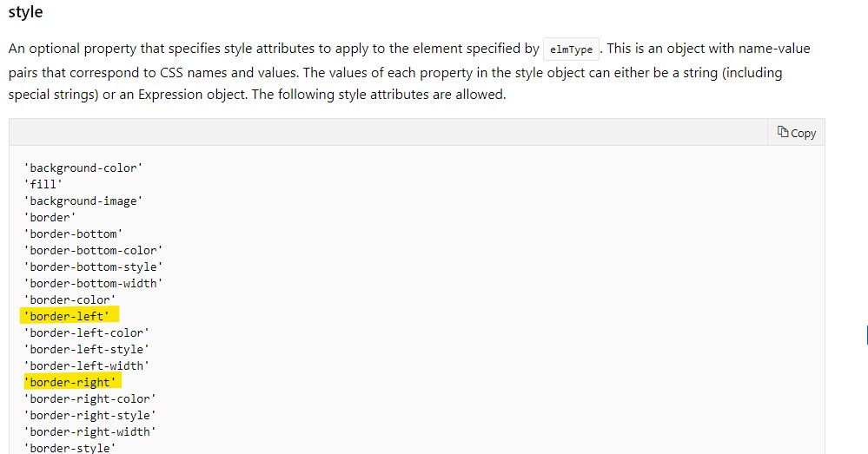The image size is (868, 454).
Task: Click the 'border-bottom-style' code line
Action: point(93,267)
